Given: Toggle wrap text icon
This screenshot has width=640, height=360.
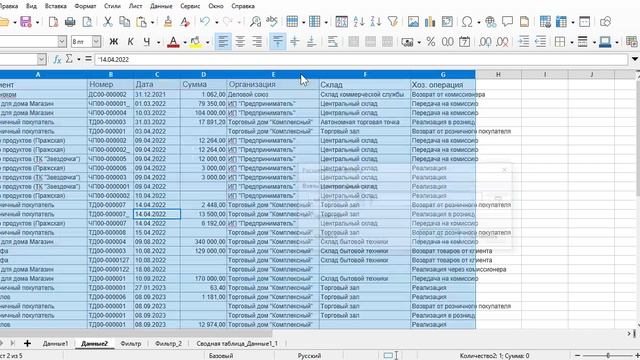Looking at the screenshot, I should 333,42.
